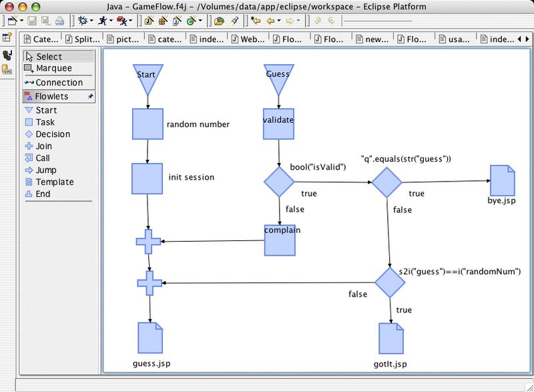Click the Call flowlet palette entry
Image resolution: width=534 pixels, height=392 pixels.
click(x=43, y=158)
